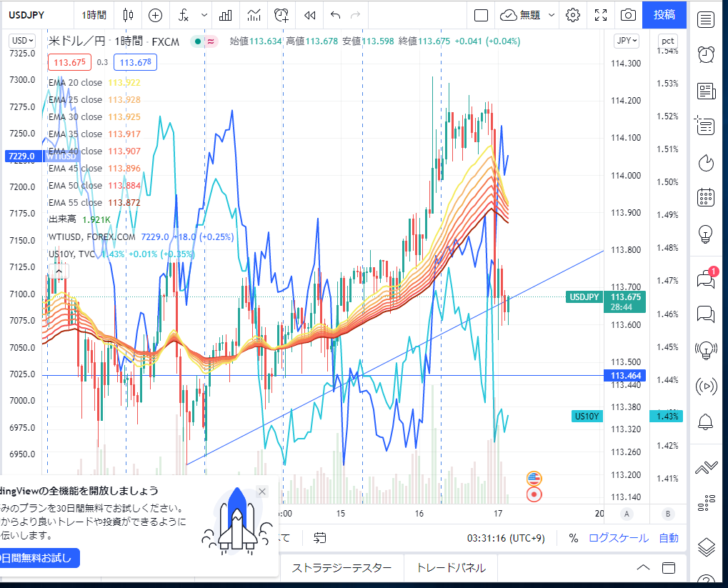Enter fullscreen mode
The width and height of the screenshot is (728, 588).
click(601, 15)
